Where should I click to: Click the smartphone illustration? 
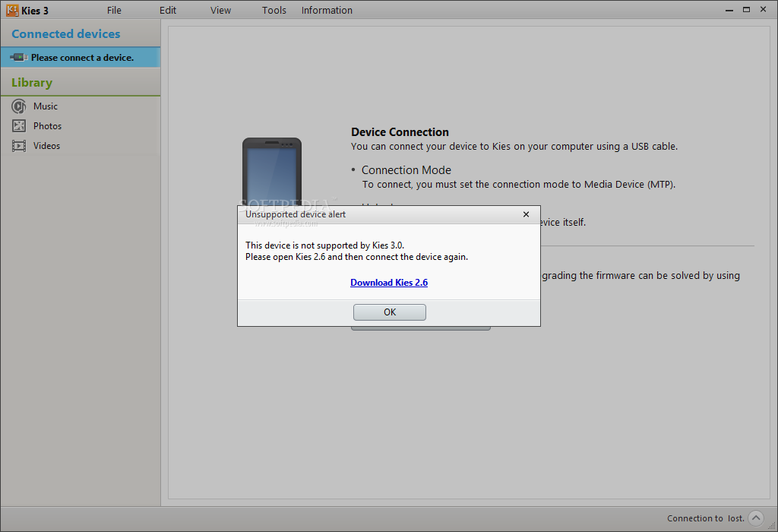(x=272, y=171)
